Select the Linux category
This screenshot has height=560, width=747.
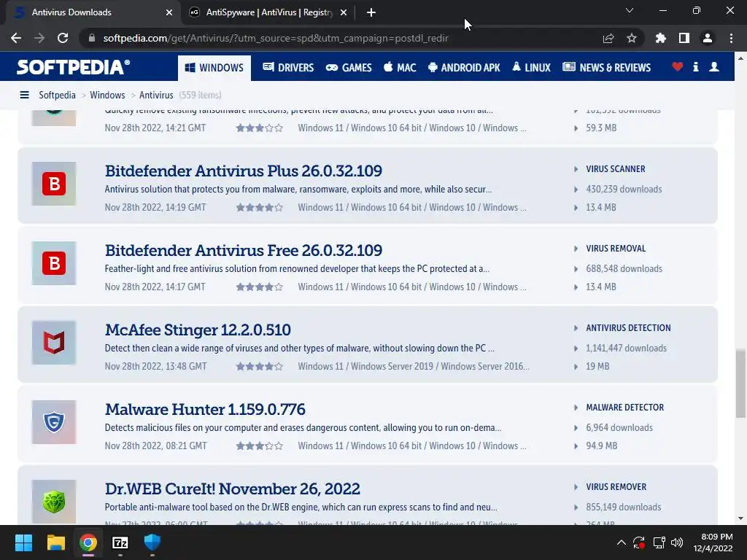point(532,68)
